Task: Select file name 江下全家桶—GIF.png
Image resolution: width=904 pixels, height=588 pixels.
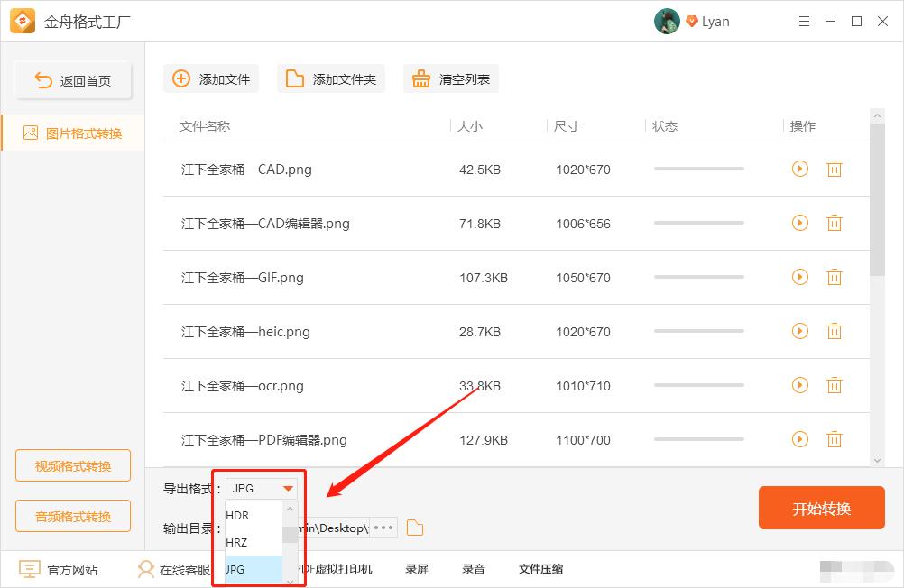Action: [x=242, y=278]
